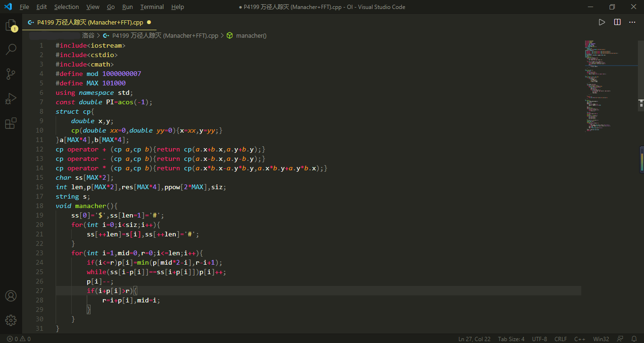
Task: Open notifications bell in status bar
Action: click(x=634, y=339)
